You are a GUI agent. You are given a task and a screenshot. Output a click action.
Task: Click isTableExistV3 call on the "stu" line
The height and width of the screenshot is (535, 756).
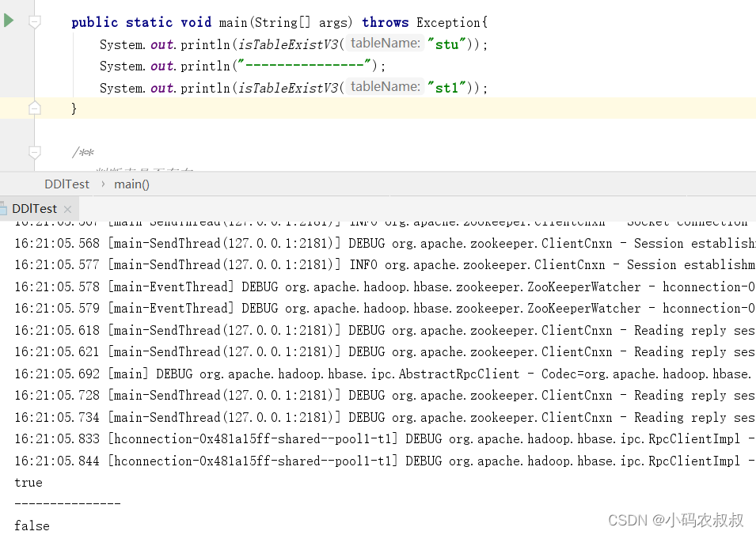[x=288, y=45]
